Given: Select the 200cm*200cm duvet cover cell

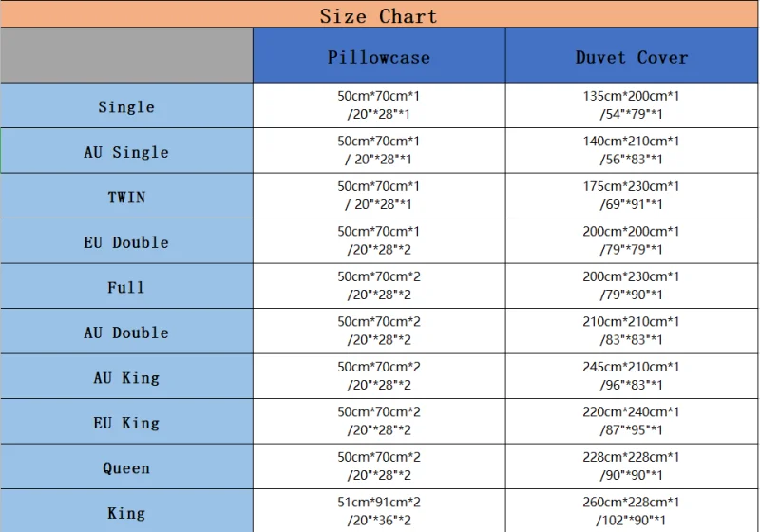Looking at the screenshot, I should pos(631,240).
